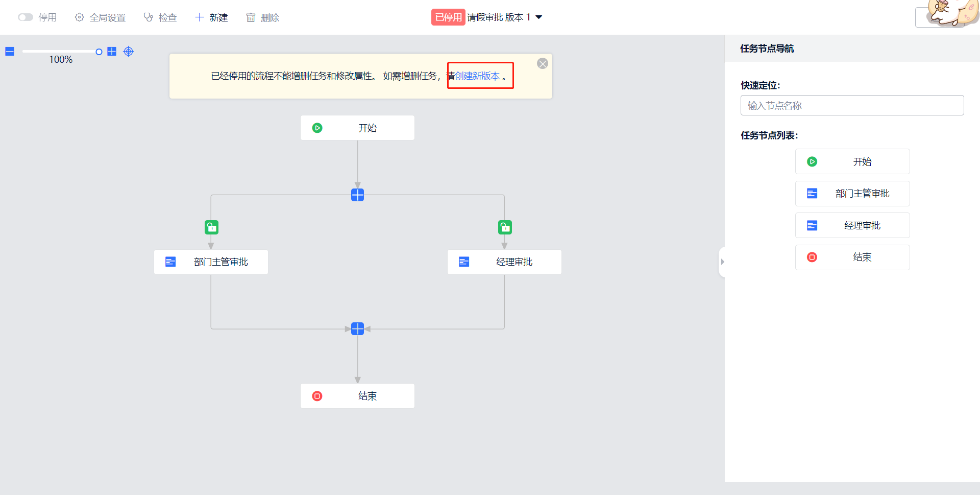Collapse the task node navigation panel
This screenshot has height=495, width=980.
point(722,262)
